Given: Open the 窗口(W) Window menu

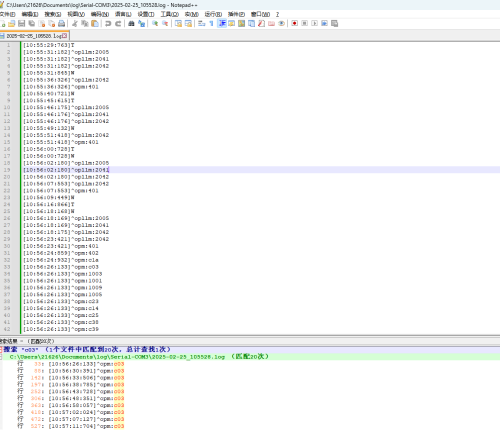Looking at the screenshot, I should [x=260, y=14].
